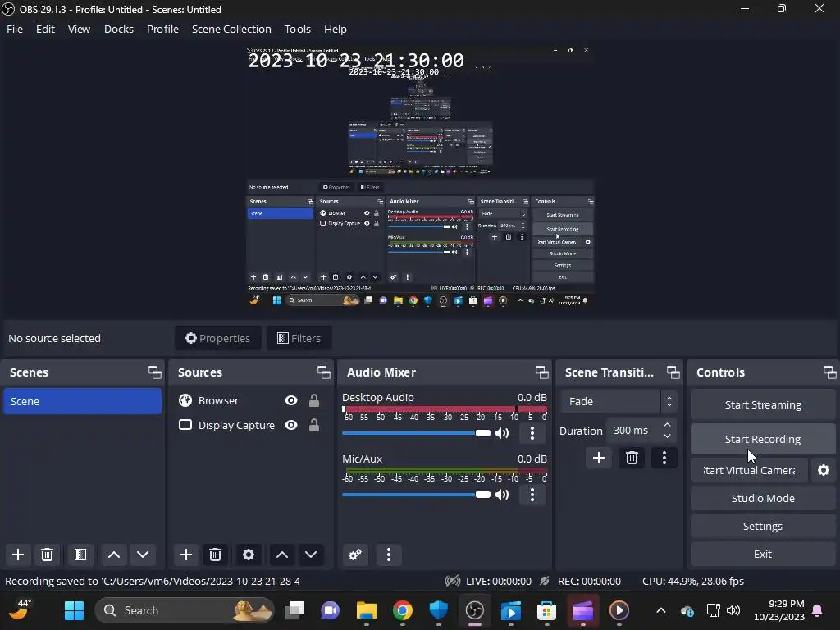
Task: Open the Scene Collection menu
Action: 231,29
